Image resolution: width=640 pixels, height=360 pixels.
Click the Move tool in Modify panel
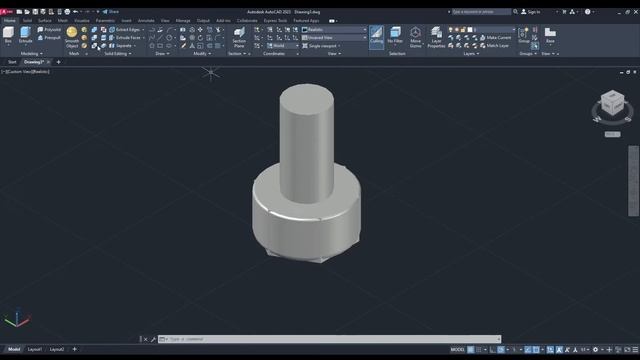click(x=200, y=30)
